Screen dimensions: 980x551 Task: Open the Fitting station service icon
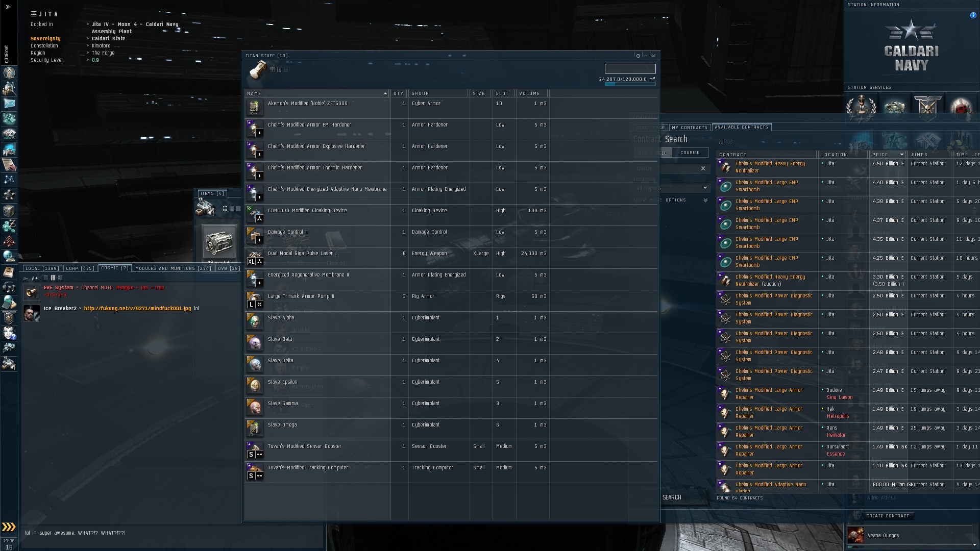click(x=894, y=106)
